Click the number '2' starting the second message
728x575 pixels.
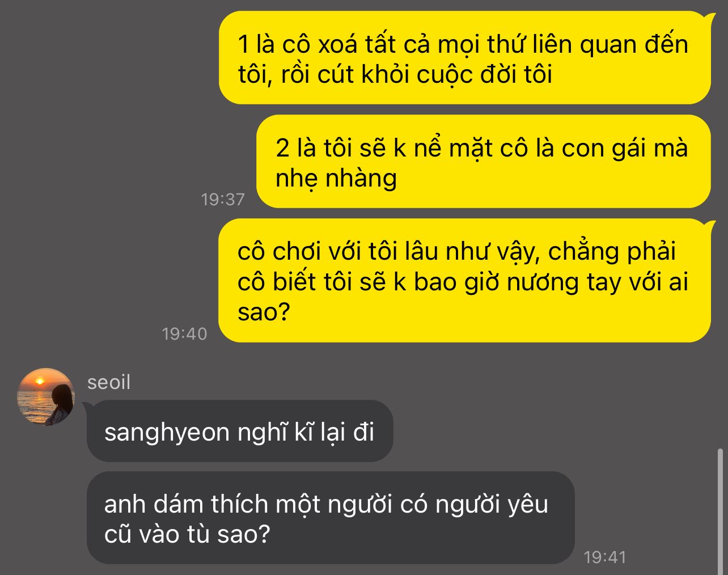click(282, 148)
